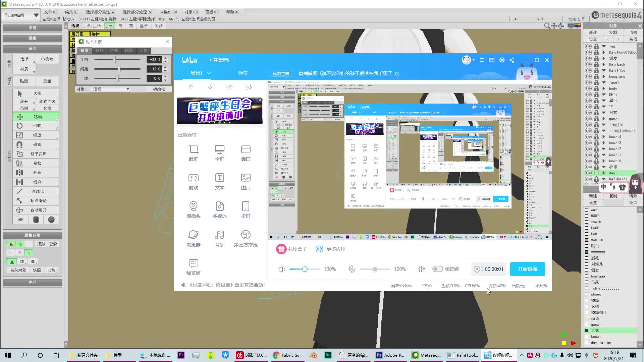Open the 文件(F) menu
The width and height of the screenshot is (644, 362).
(51, 12)
